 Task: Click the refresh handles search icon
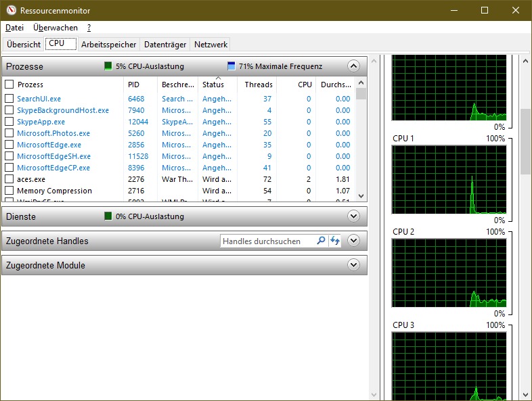click(x=335, y=241)
